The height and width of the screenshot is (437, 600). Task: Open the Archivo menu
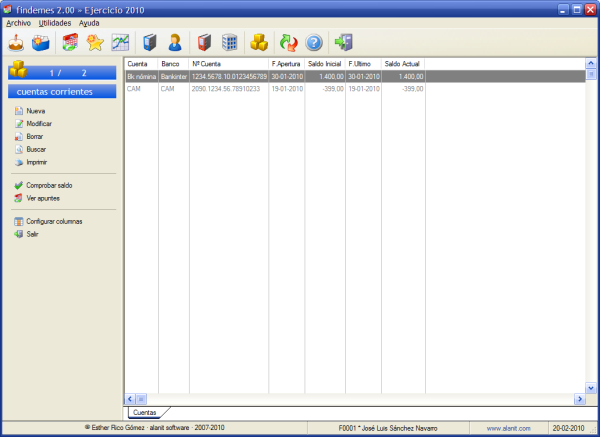(19, 22)
